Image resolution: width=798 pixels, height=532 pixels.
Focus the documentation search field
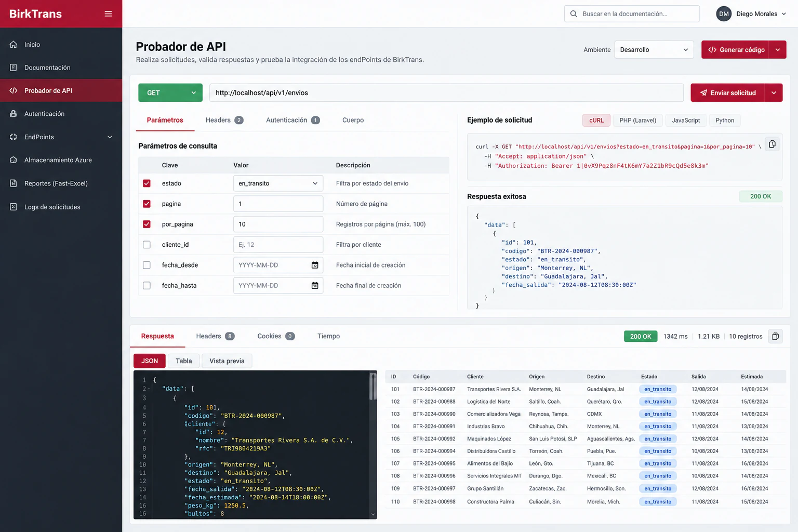pyautogui.click(x=632, y=14)
